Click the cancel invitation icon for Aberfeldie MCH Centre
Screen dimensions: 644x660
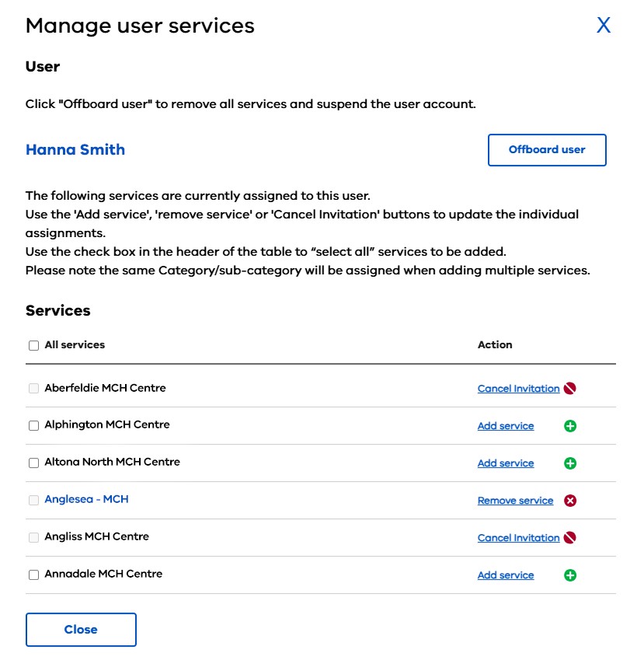(570, 388)
